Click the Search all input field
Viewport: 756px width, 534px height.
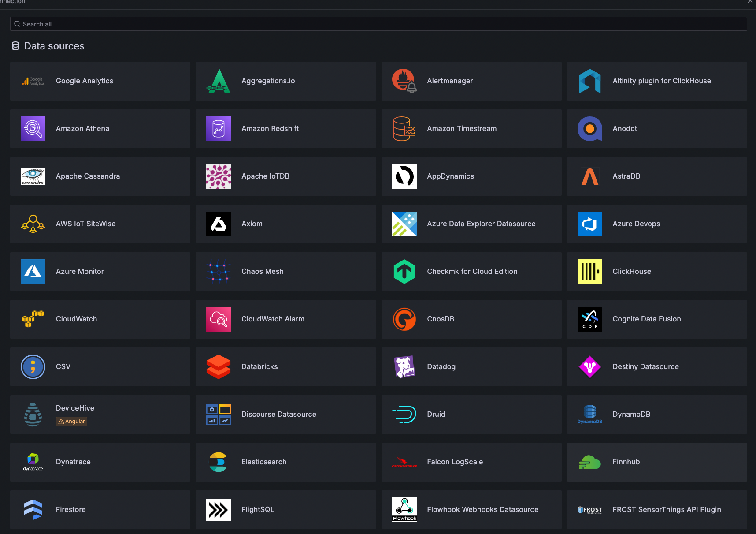(378, 24)
